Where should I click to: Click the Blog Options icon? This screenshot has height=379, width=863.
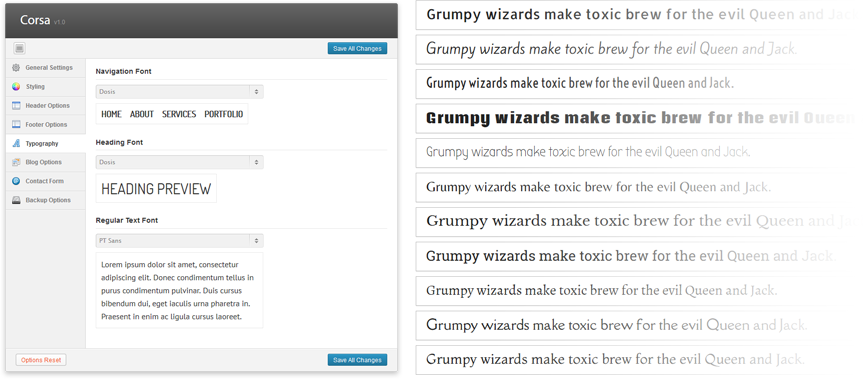[16, 162]
